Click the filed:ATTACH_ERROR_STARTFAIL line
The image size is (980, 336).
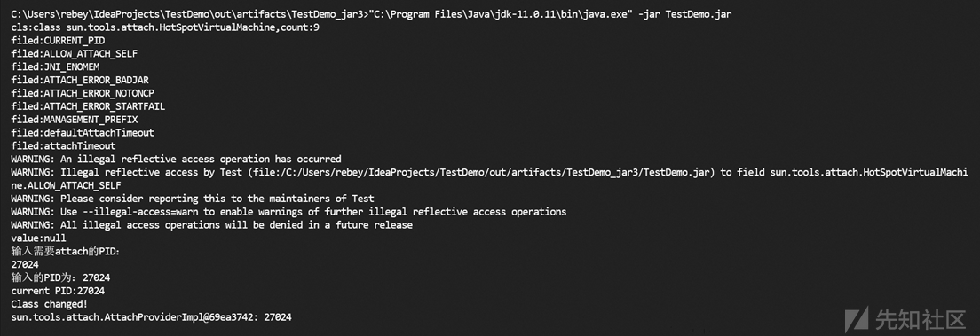coord(88,106)
